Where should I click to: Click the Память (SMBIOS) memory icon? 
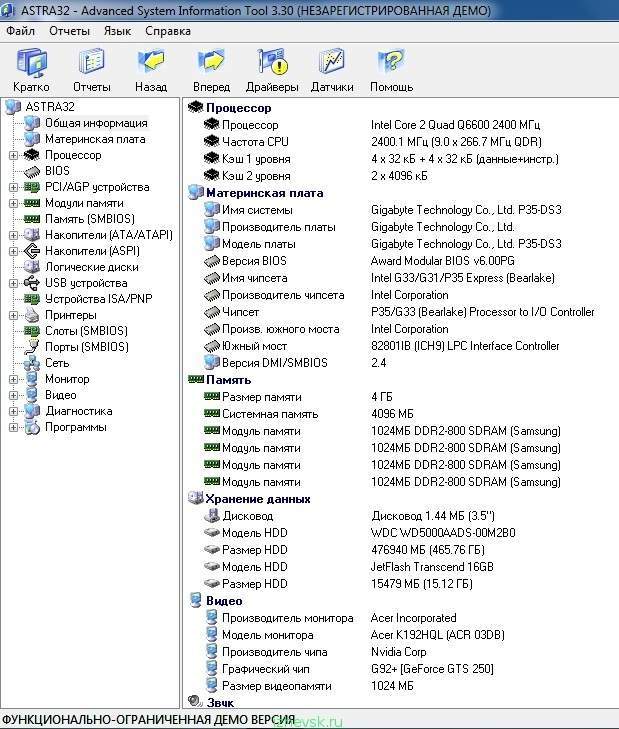32,219
